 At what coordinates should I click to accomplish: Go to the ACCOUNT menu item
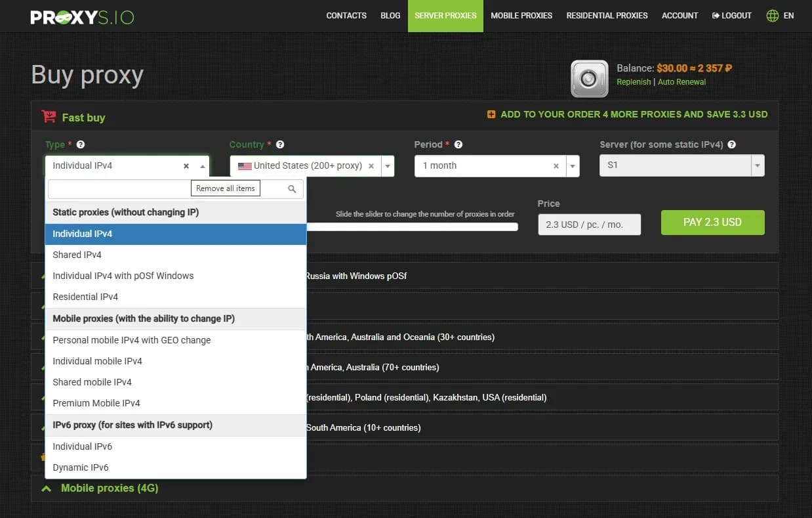pos(680,15)
